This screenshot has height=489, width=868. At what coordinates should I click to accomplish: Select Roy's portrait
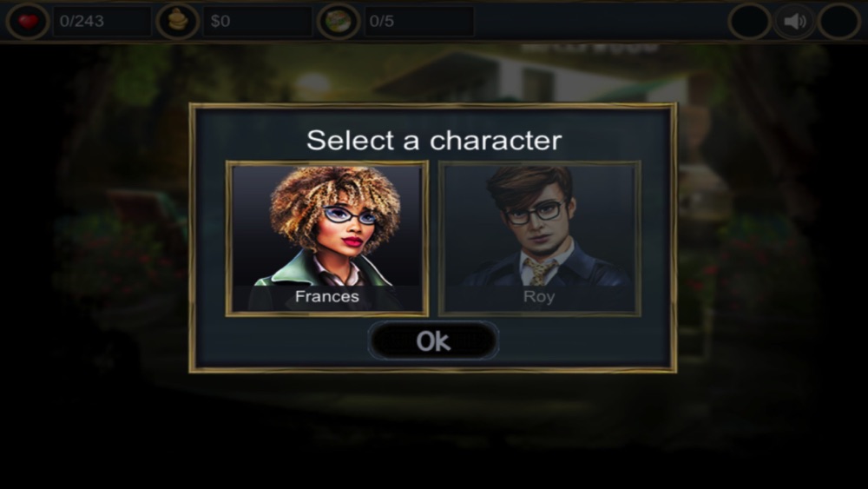pyautogui.click(x=540, y=239)
